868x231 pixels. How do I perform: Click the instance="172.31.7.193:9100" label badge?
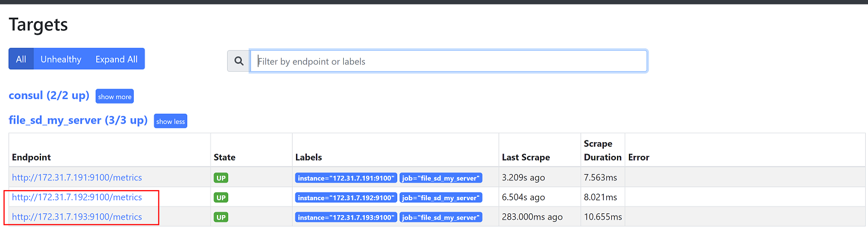(x=345, y=217)
